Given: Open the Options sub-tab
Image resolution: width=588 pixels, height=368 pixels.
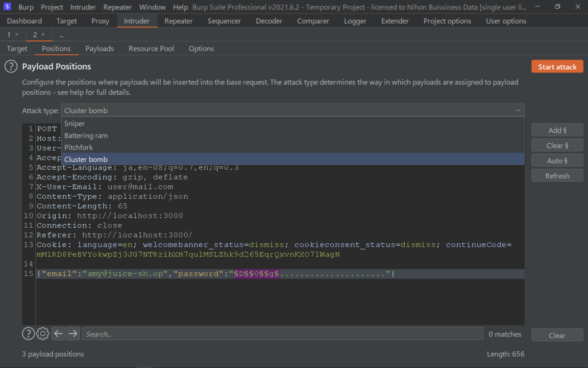Looking at the screenshot, I should click(x=201, y=49).
